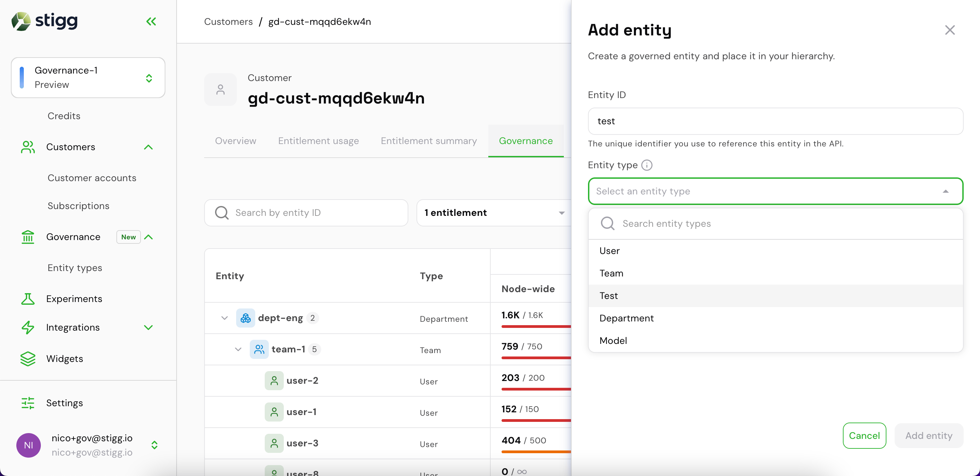Image resolution: width=980 pixels, height=476 pixels.
Task: Click the Node-wide column header
Action: (x=528, y=289)
